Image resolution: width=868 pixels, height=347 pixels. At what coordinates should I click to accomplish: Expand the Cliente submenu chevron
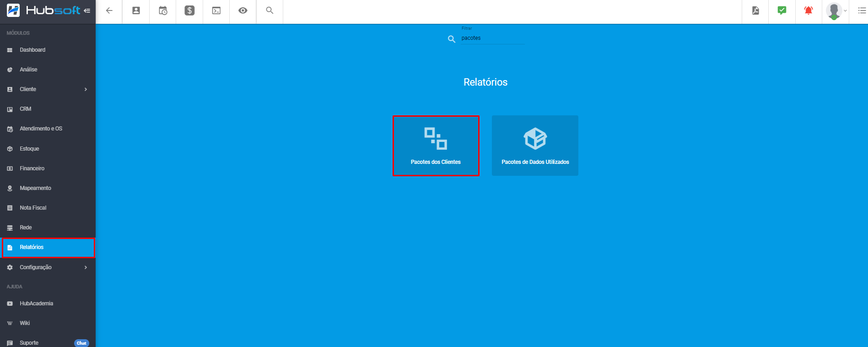86,89
